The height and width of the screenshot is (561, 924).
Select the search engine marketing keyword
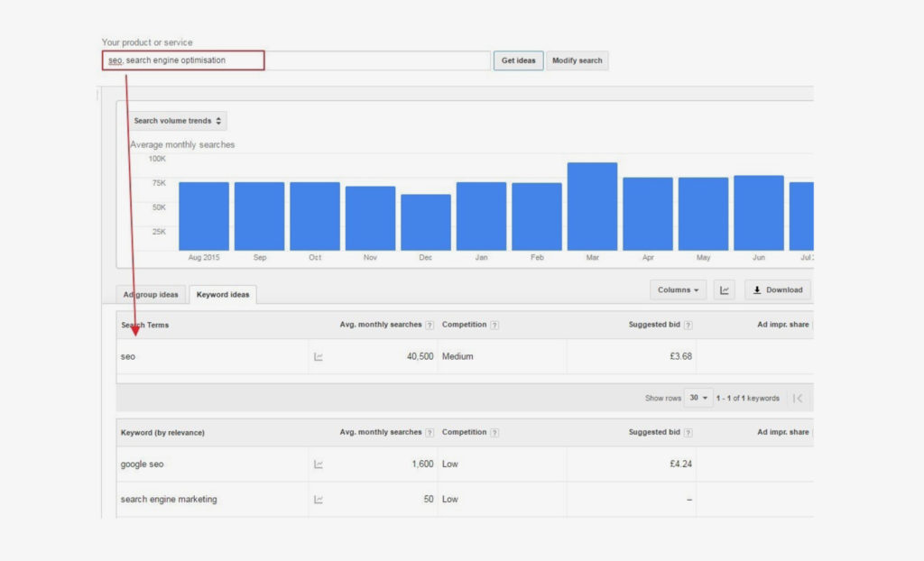point(169,499)
